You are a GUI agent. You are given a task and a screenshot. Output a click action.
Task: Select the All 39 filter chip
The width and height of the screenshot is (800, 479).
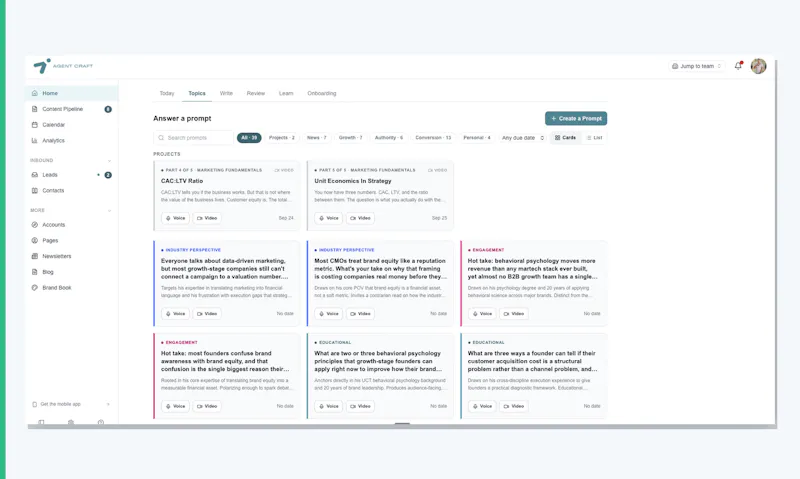coord(249,138)
